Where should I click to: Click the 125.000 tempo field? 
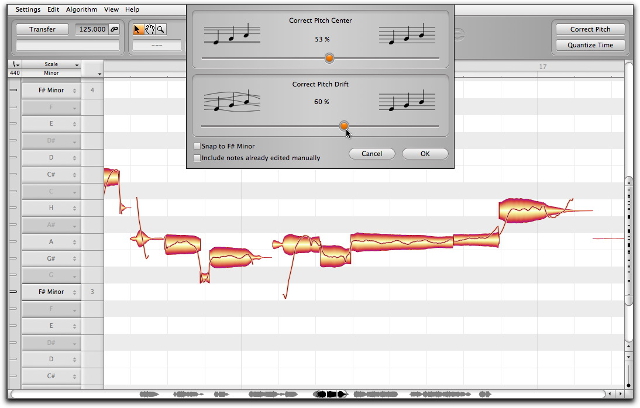(92, 29)
